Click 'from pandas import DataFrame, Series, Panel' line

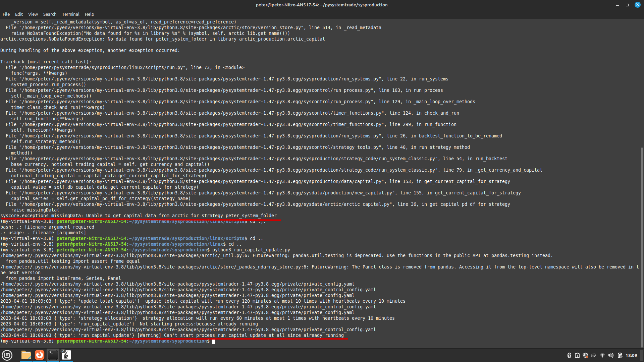(x=63, y=278)
